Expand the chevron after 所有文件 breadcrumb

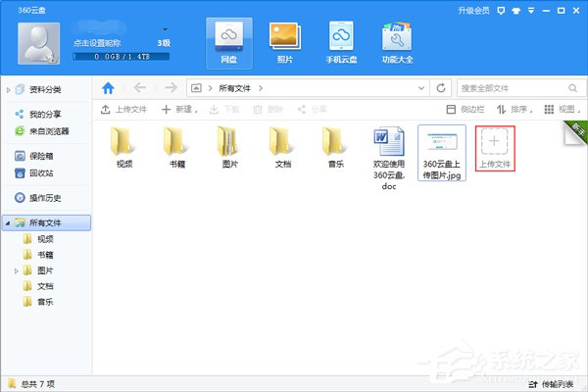tap(261, 88)
